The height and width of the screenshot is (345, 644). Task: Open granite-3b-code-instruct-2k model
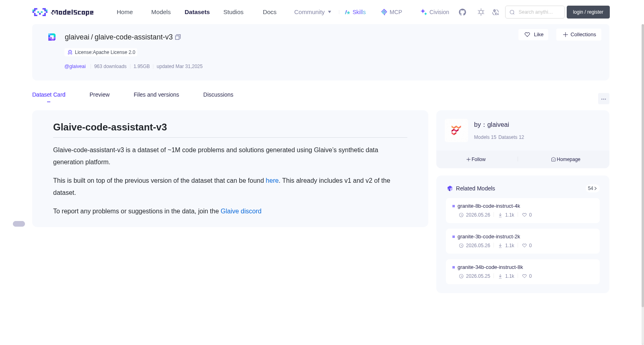point(489,237)
